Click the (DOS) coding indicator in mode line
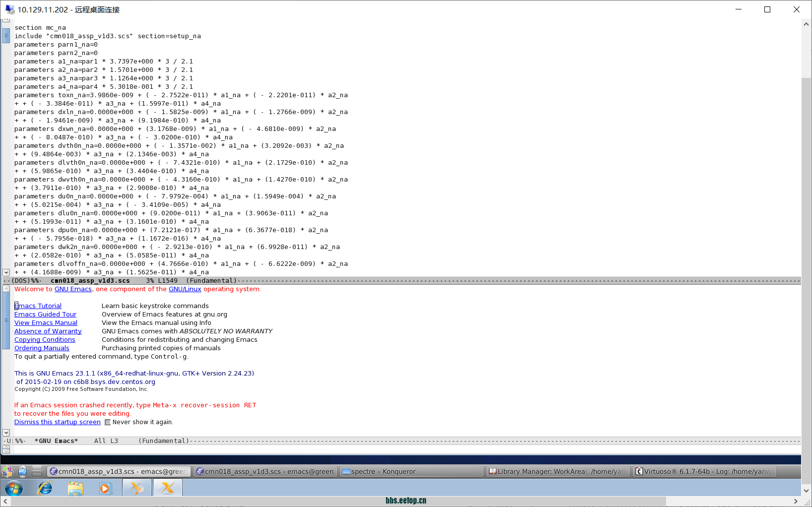The width and height of the screenshot is (812, 507). click(21, 281)
